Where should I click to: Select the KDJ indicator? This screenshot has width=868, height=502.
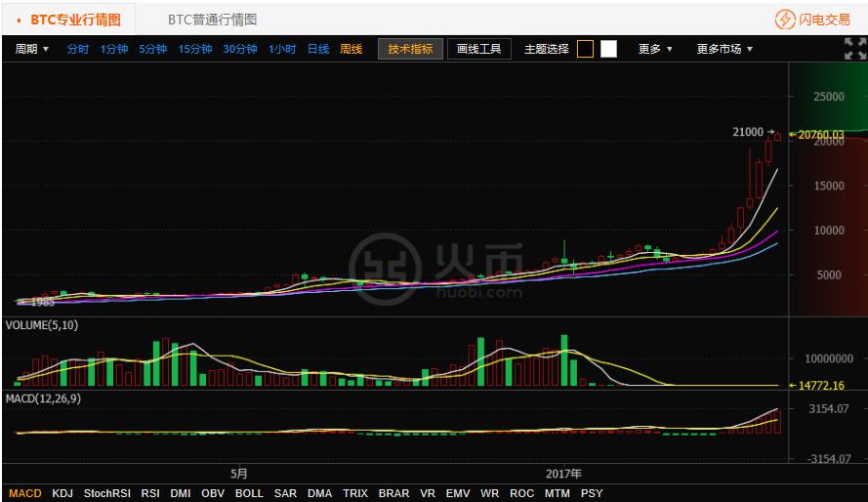coord(62,493)
